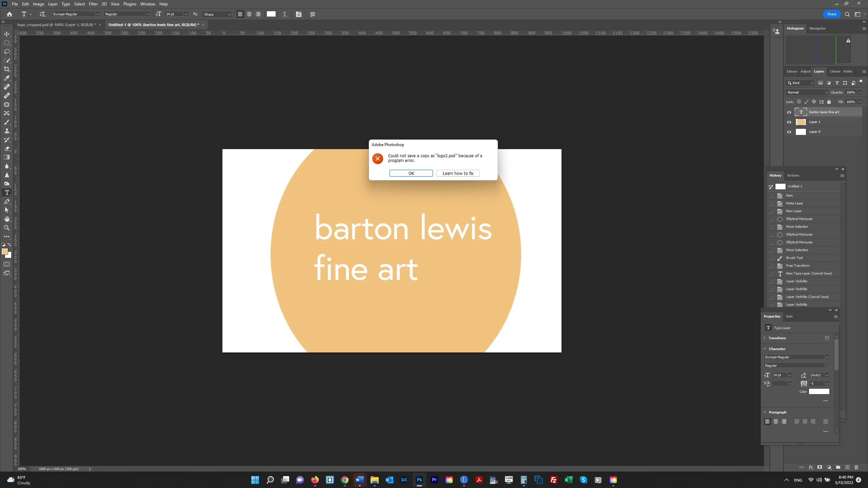The width and height of the screenshot is (868, 488).
Task: Open the Filter menu
Action: (93, 4)
